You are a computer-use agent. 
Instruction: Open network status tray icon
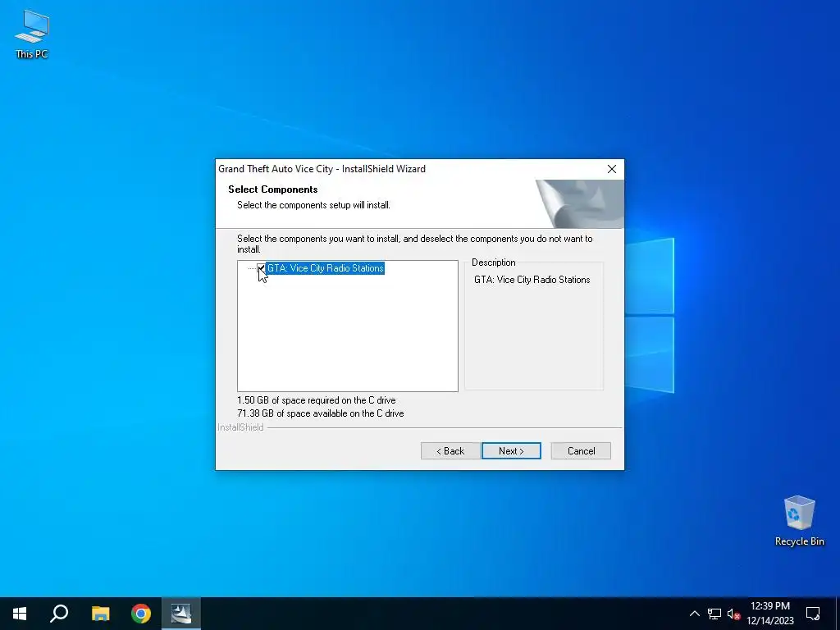(x=714, y=614)
